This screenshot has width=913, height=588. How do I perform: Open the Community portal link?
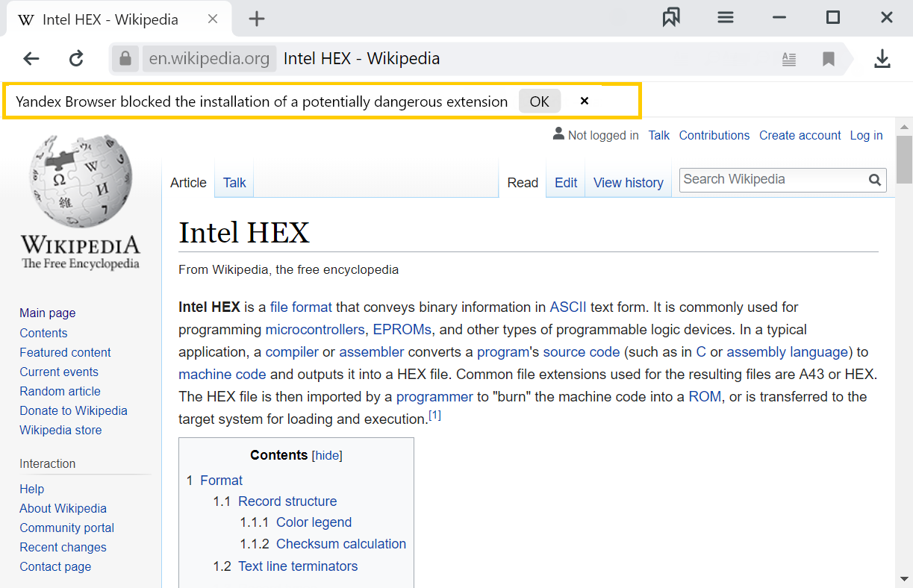pyautogui.click(x=66, y=528)
